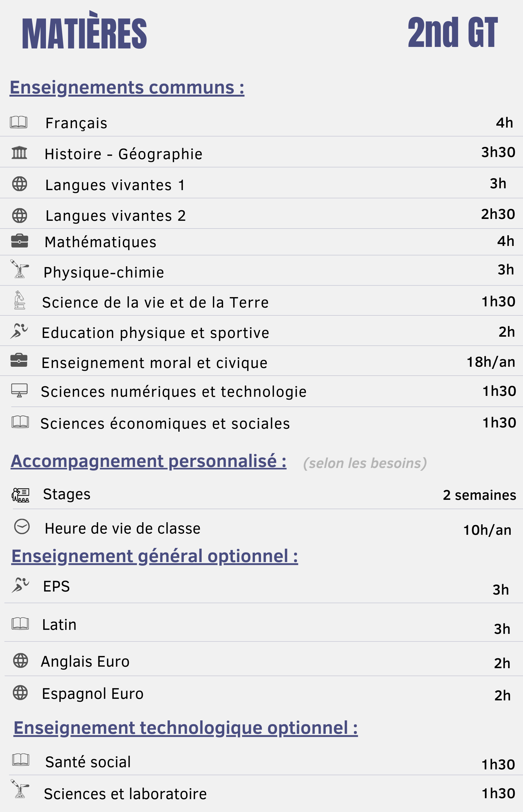Select the globe icon beside Espagnol Euro
523x812 pixels.
click(20, 693)
